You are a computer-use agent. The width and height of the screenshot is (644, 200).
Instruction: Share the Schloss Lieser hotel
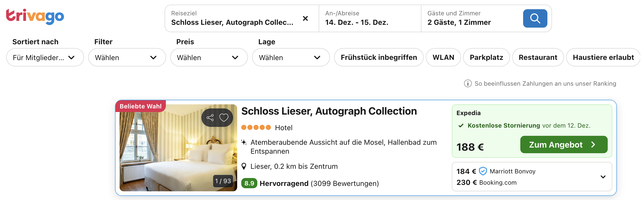click(x=210, y=118)
